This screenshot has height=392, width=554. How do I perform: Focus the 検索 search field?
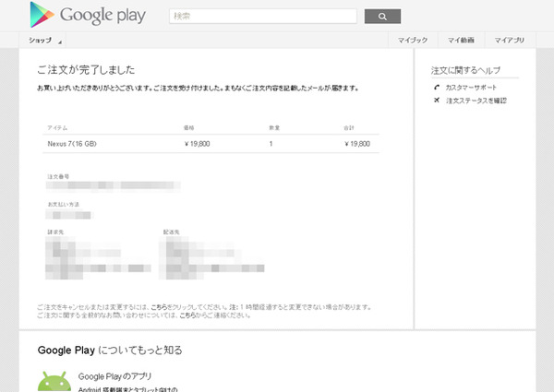coord(263,17)
